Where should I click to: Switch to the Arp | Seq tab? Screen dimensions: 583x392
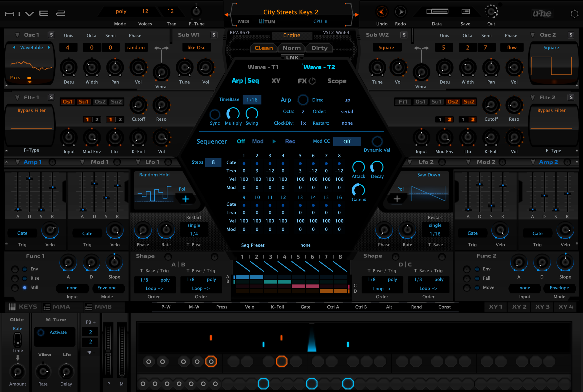pos(245,81)
